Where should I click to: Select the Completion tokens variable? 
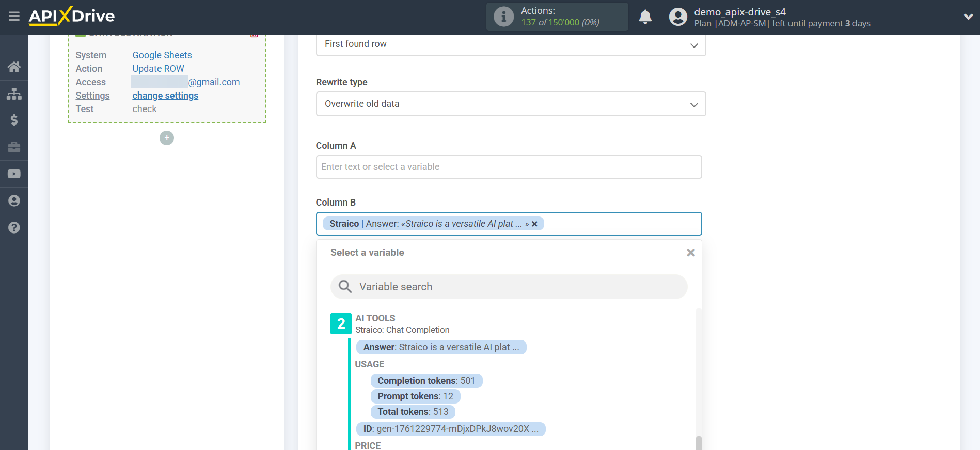pos(426,381)
